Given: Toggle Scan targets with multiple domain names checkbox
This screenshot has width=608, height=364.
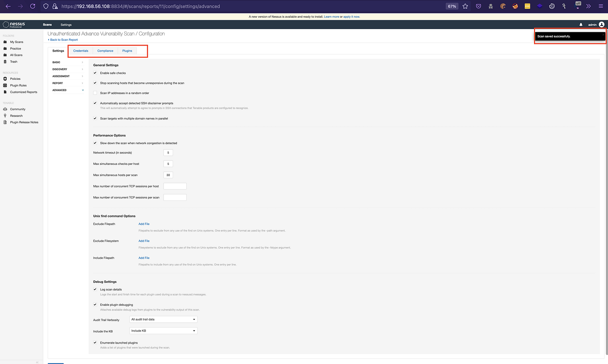Looking at the screenshot, I should click(x=95, y=118).
